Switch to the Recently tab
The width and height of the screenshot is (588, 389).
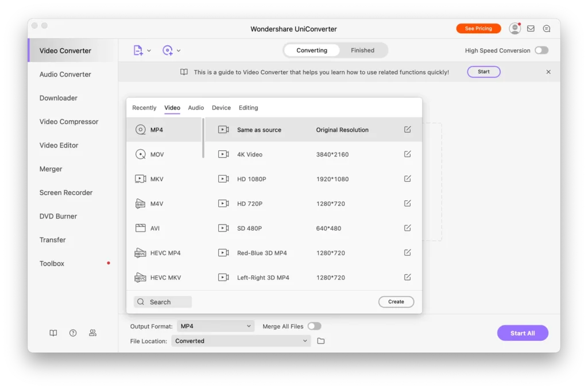point(144,107)
